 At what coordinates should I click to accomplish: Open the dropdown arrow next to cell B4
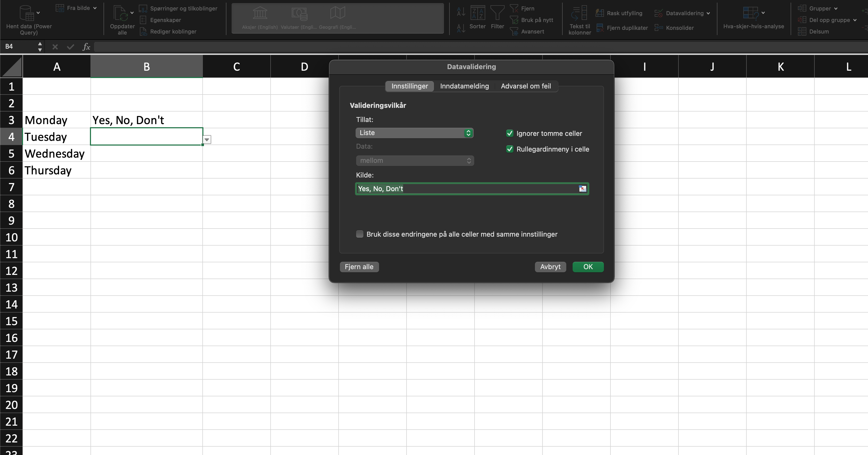coord(207,139)
